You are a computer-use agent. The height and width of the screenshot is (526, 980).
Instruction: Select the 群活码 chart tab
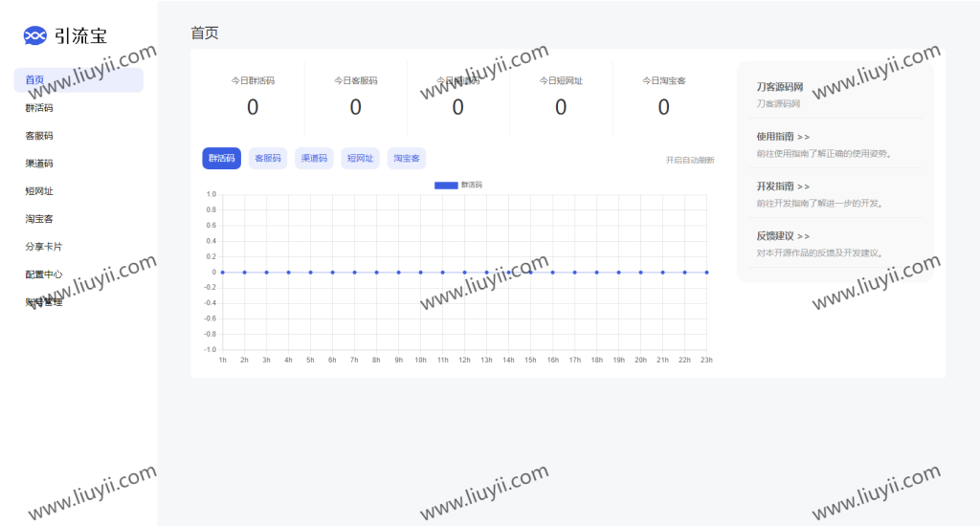pos(221,158)
